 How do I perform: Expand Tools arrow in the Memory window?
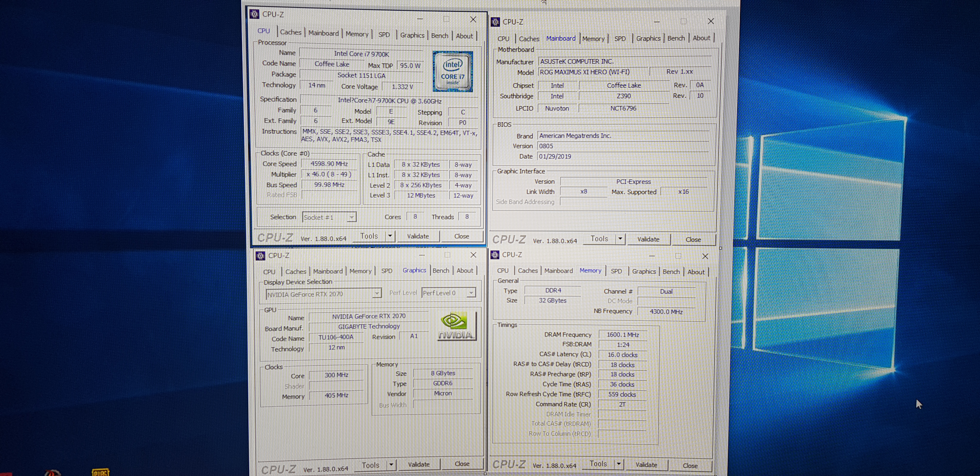pos(619,464)
